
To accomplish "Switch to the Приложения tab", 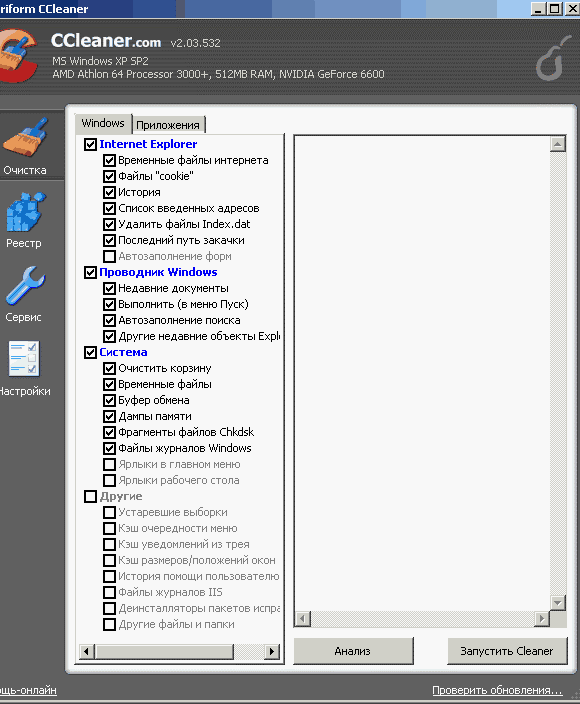I will coord(168,125).
